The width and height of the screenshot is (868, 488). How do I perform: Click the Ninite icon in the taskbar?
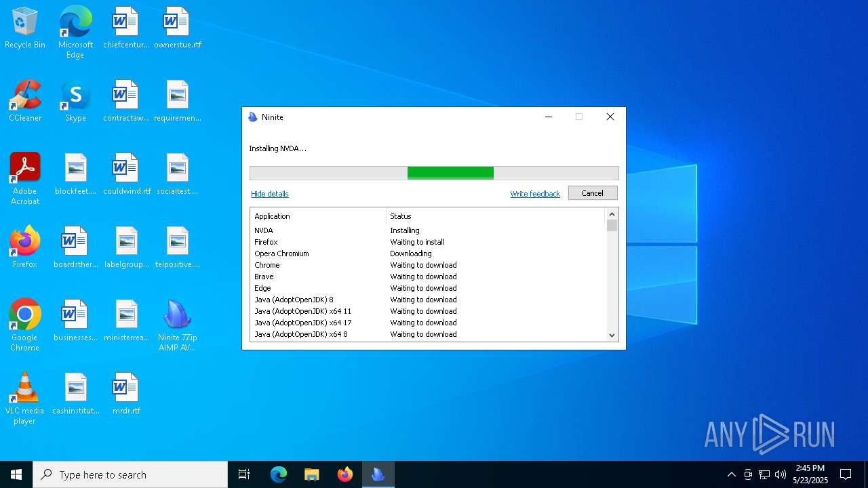378,474
